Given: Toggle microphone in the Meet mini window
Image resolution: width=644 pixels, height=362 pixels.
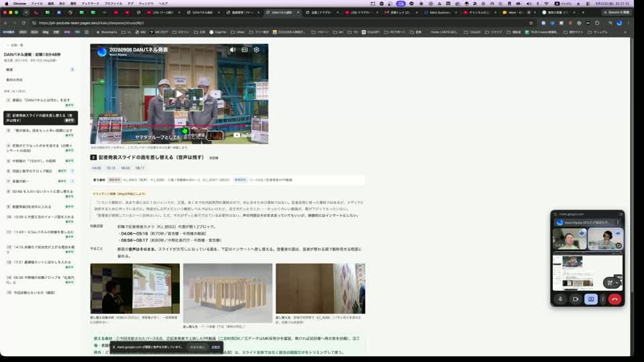Looking at the screenshot, I should coord(560,299).
